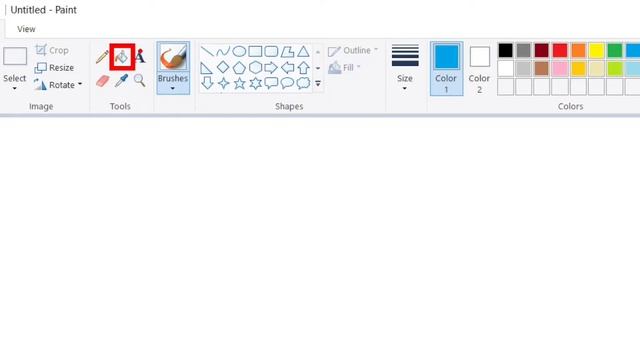
Task: Choose the Hexagon shape
Action: coord(255,68)
